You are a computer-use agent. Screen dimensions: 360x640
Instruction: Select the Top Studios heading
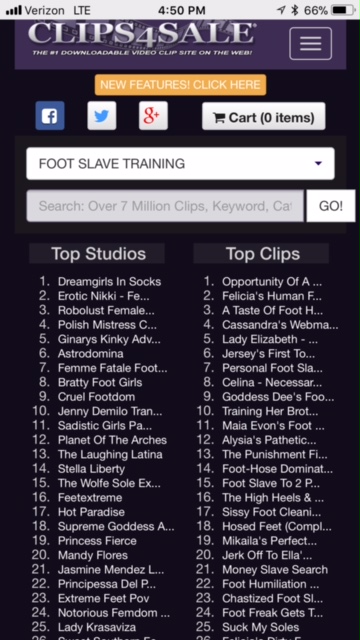pyautogui.click(x=98, y=253)
